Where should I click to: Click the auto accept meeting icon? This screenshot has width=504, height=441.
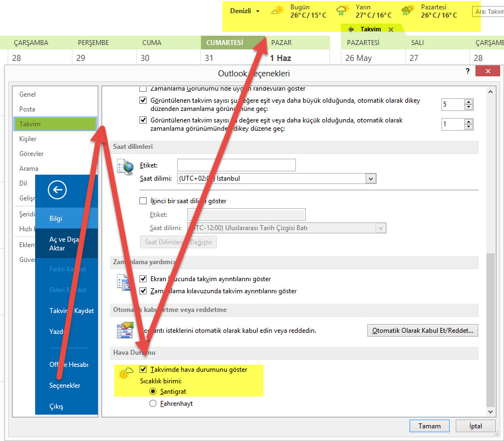[125, 330]
